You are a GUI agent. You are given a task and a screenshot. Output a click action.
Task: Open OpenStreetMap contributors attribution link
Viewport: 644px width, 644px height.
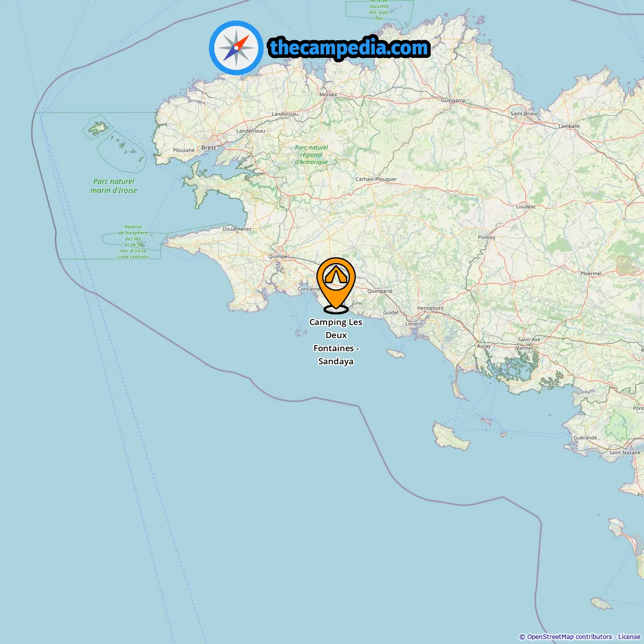coord(570,637)
